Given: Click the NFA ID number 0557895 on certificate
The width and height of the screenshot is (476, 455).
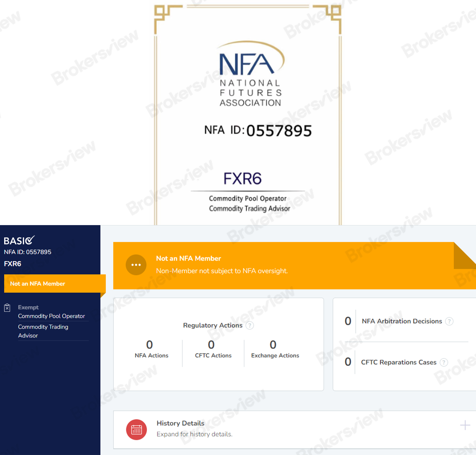Looking at the screenshot, I should pos(279,131).
